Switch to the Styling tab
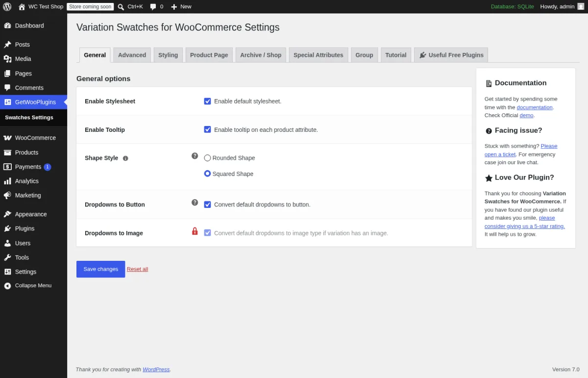The height and width of the screenshot is (378, 588). coord(168,55)
